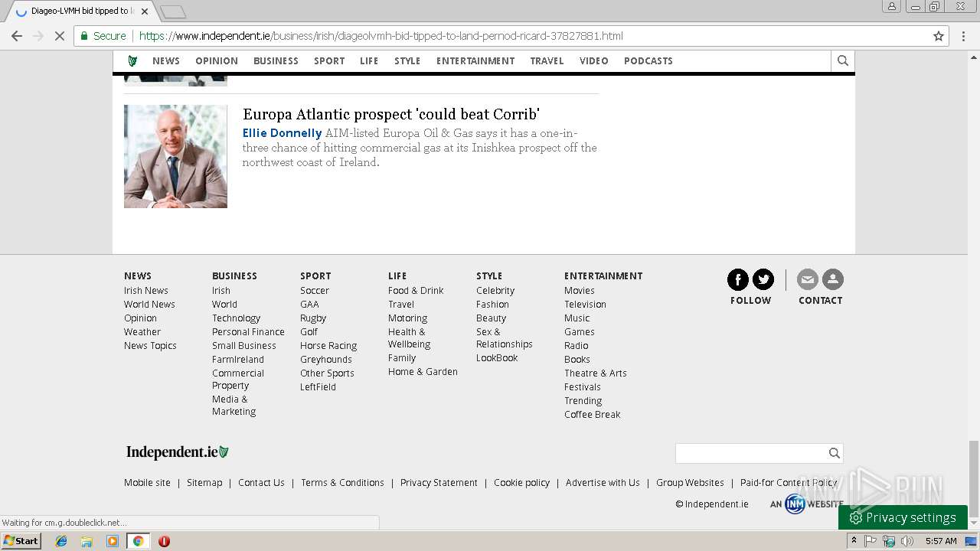This screenshot has width=980, height=551.
Task: Click the Opera icon on taskbar
Action: (x=164, y=541)
